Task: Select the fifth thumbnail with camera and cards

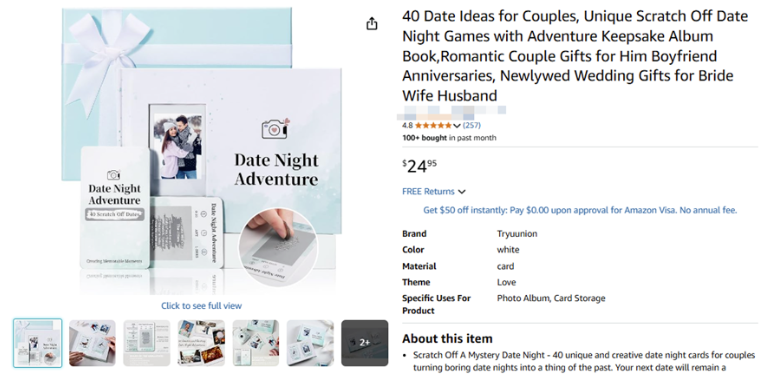Action: click(x=256, y=343)
